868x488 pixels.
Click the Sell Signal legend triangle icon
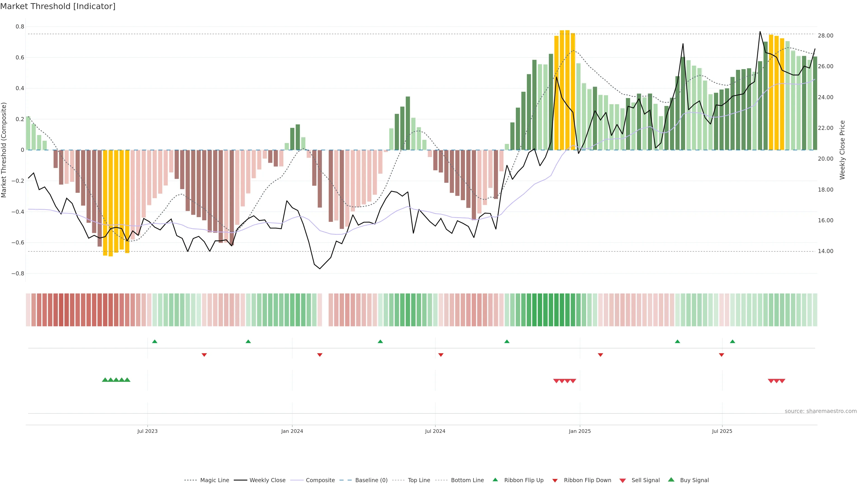click(622, 480)
